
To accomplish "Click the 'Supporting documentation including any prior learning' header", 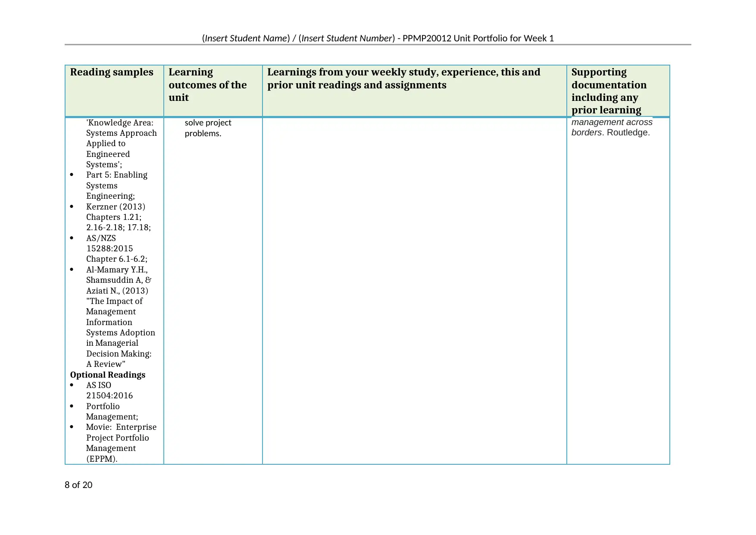I will (609, 91).
